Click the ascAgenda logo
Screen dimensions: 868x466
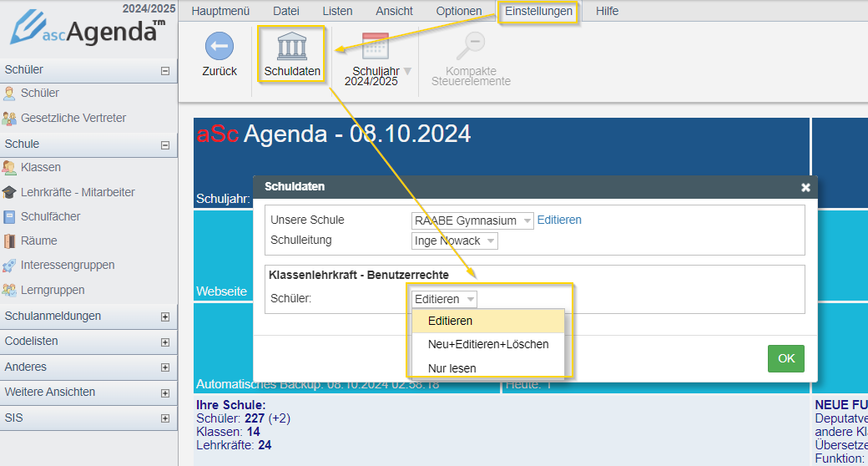(88, 28)
